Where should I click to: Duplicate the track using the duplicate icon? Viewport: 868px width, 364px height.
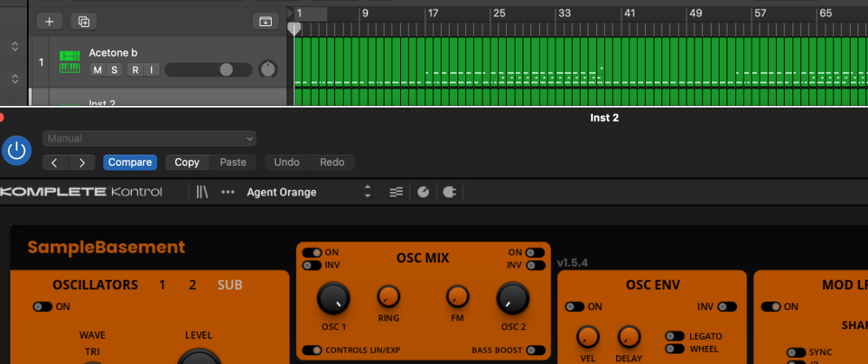tap(83, 22)
